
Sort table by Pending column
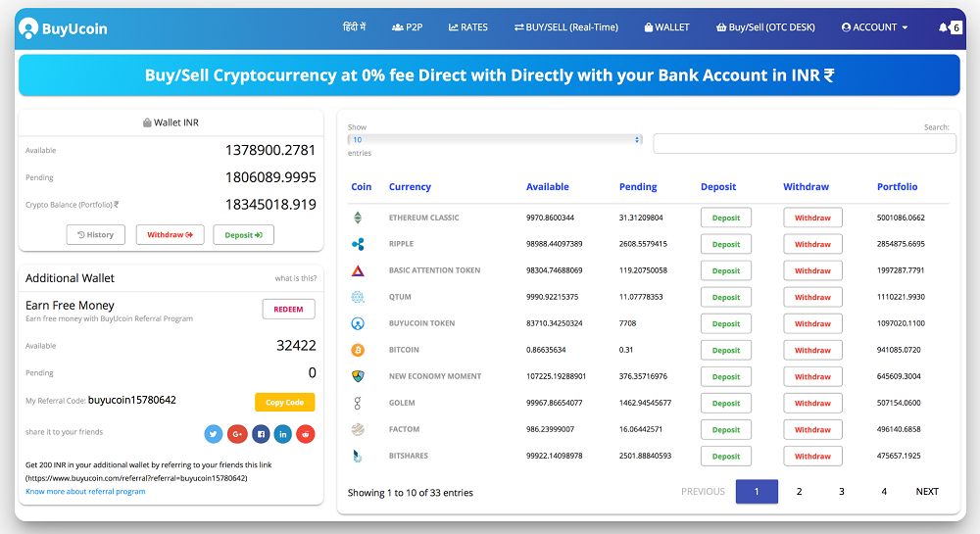click(638, 187)
